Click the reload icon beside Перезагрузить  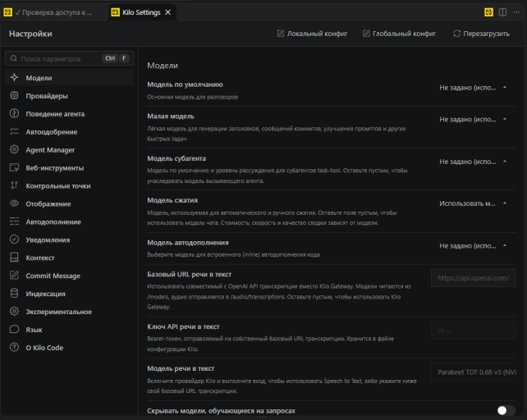456,34
